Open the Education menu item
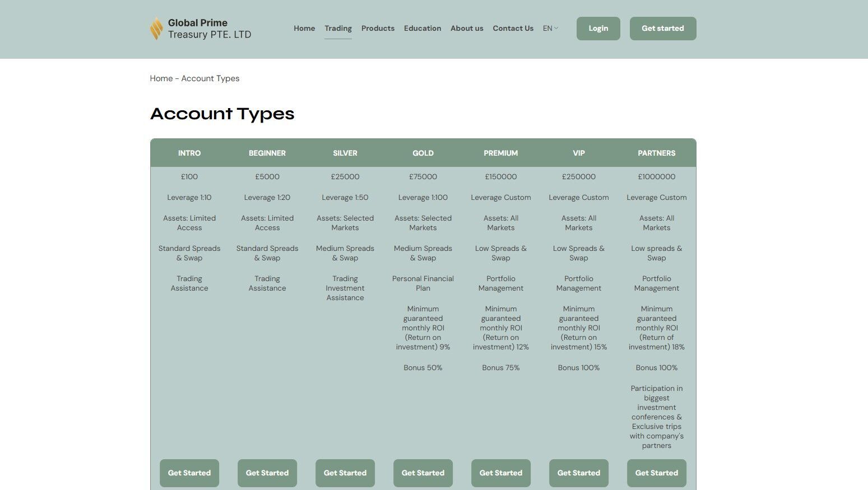The height and width of the screenshot is (490, 868). tap(423, 29)
